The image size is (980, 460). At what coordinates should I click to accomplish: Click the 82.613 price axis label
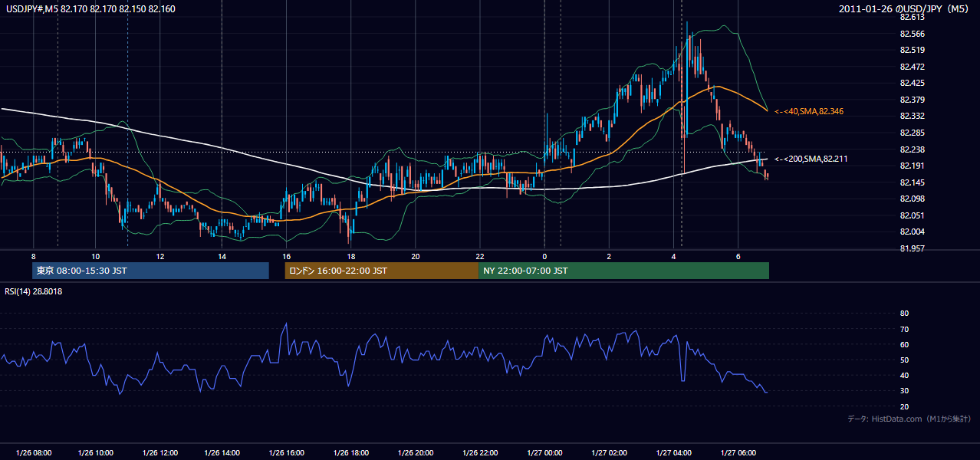[912, 17]
